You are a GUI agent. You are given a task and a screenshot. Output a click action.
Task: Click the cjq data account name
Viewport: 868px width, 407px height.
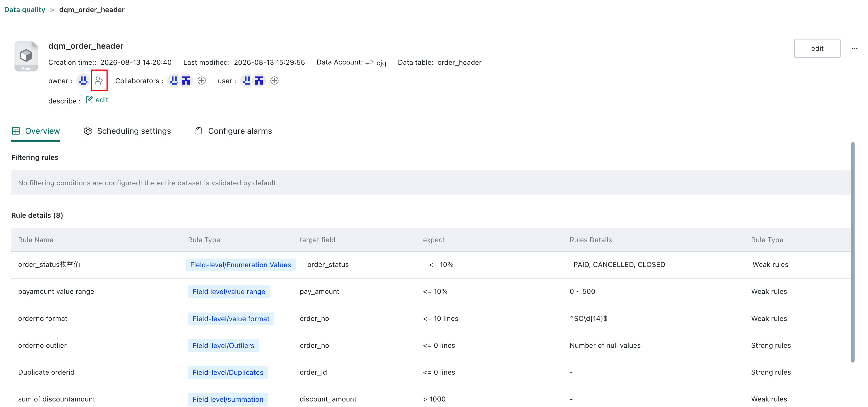click(381, 63)
